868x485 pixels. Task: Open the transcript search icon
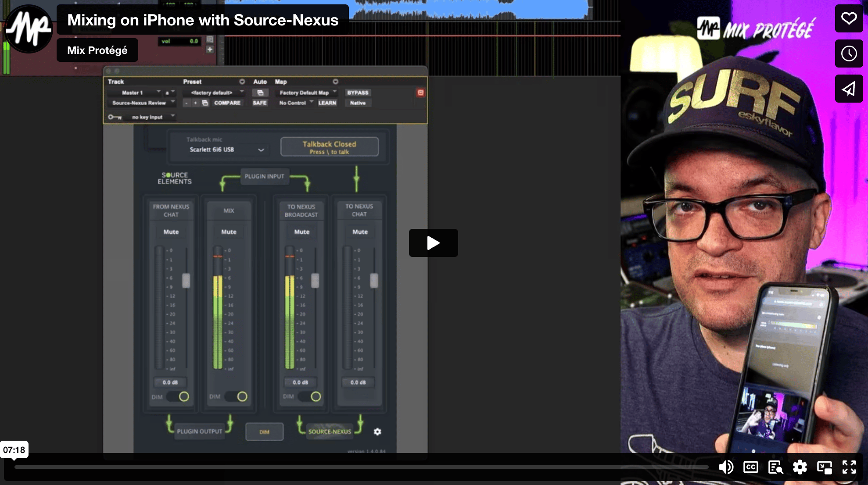pos(775,467)
